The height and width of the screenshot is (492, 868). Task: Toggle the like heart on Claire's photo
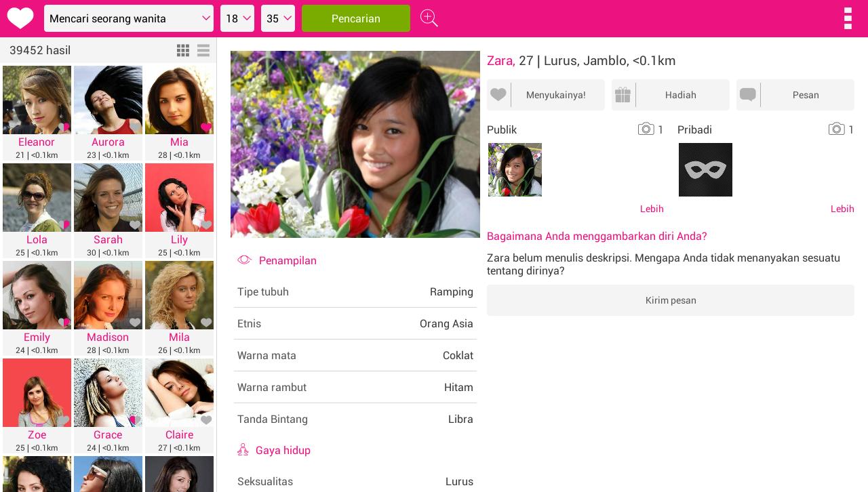206,420
